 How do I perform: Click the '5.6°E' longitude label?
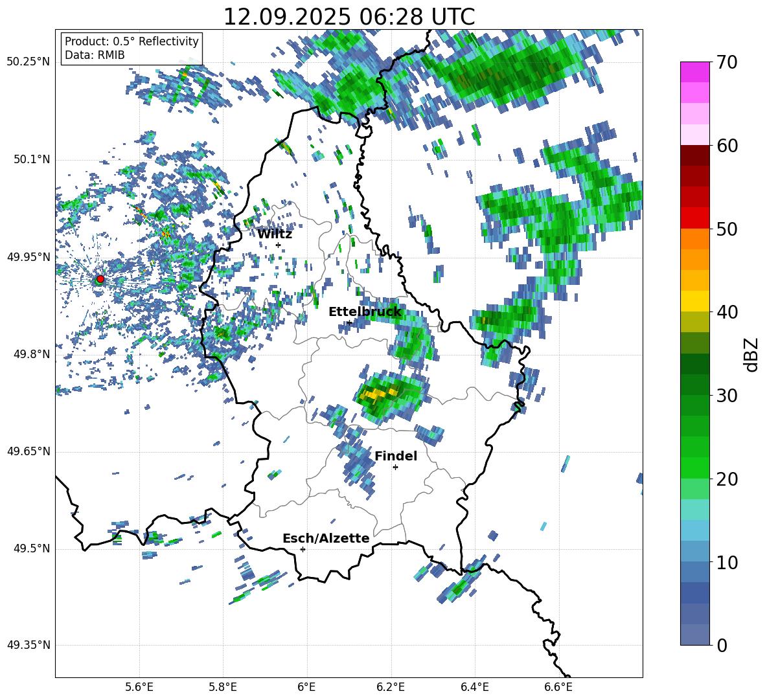139,687
